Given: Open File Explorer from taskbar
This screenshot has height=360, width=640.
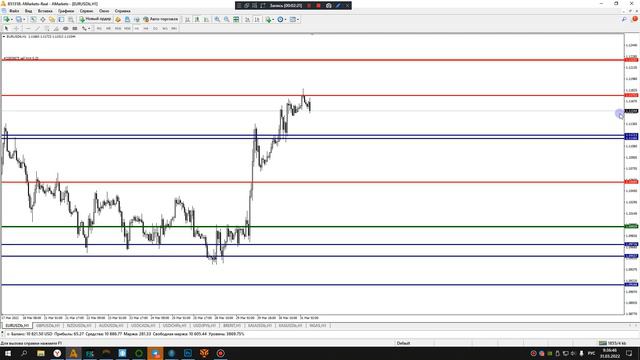Looking at the screenshot, I should [x=40, y=353].
